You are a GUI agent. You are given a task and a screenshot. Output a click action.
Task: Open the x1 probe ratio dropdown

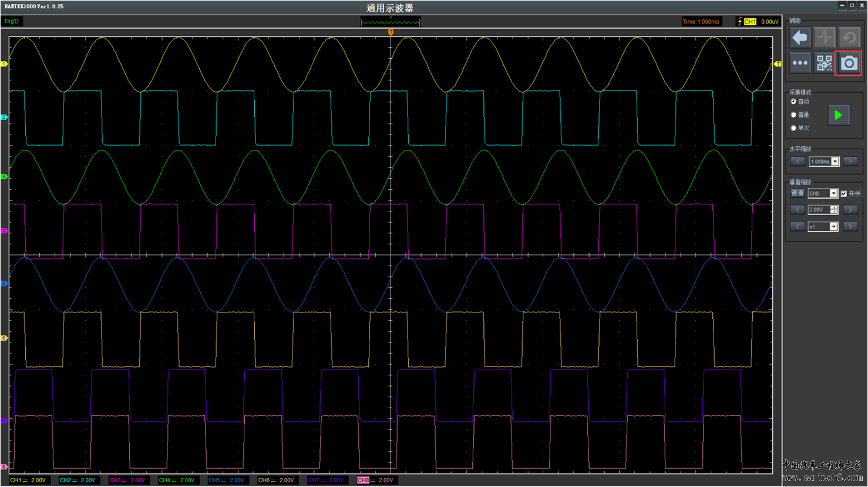pos(823,227)
